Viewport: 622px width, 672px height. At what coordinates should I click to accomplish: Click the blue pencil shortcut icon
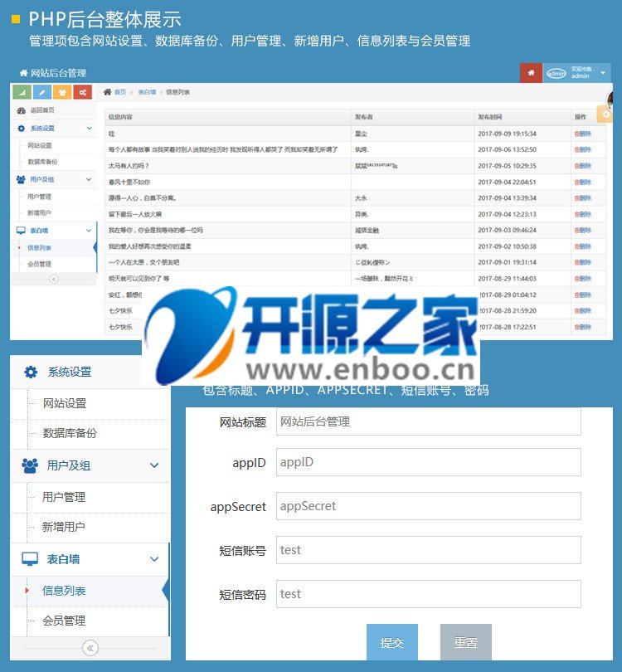point(42,92)
